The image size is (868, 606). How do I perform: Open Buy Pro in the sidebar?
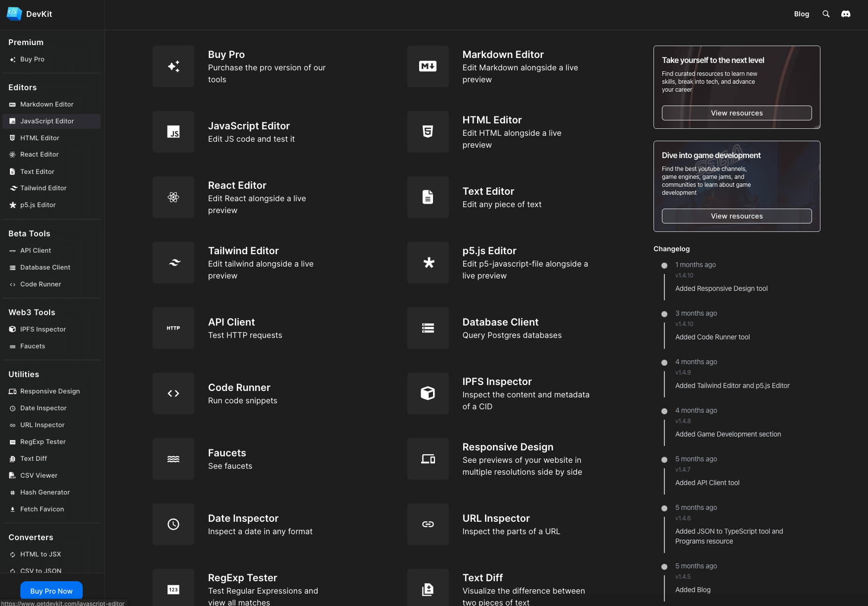[x=52, y=59]
